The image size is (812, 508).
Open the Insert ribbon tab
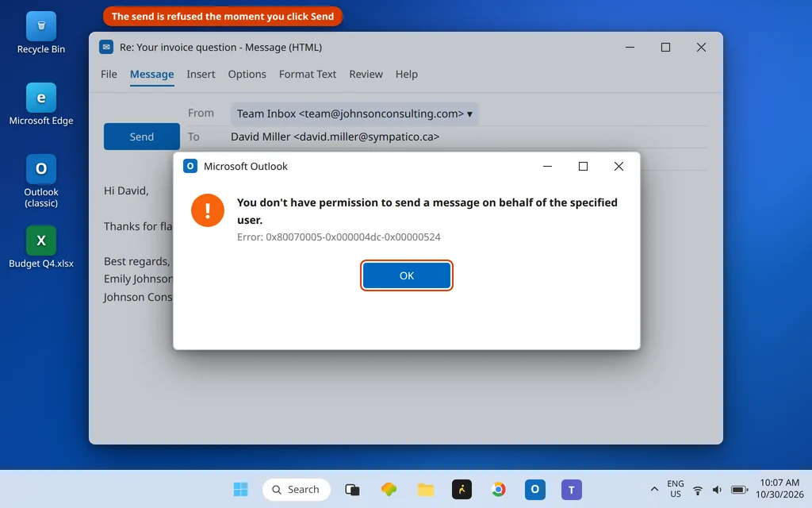(201, 74)
